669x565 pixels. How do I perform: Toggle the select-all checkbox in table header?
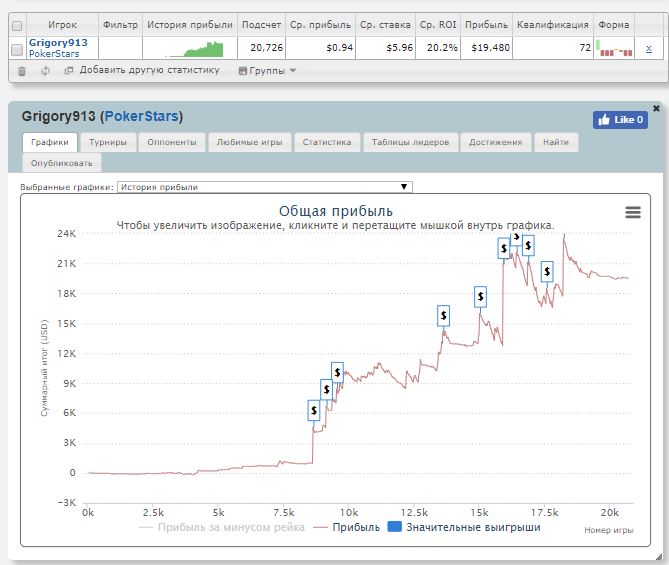tap(16, 25)
